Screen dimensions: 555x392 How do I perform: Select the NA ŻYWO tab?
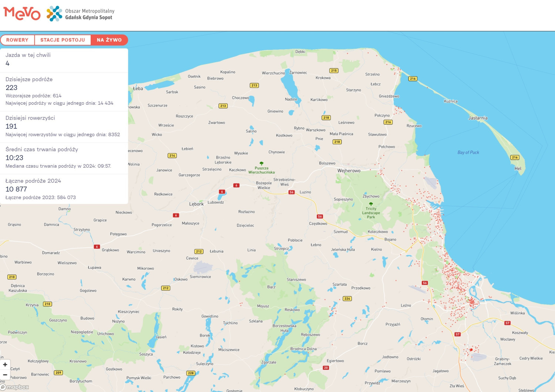pyautogui.click(x=109, y=40)
